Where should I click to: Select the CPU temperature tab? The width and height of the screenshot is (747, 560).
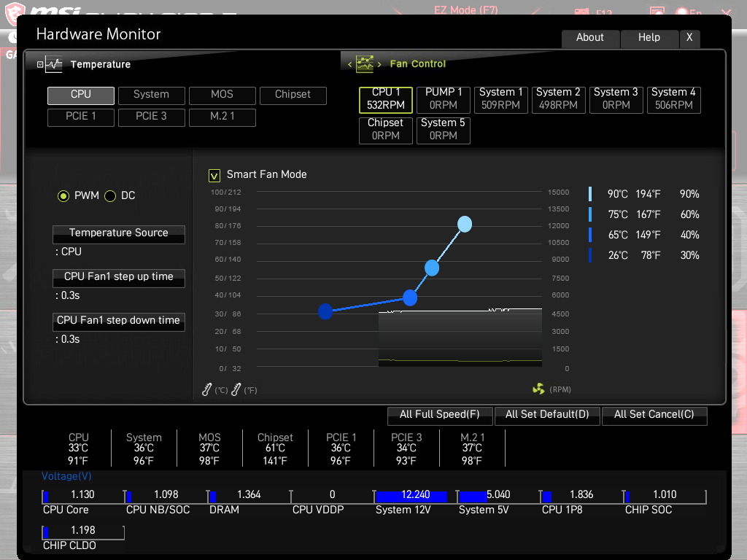pos(81,96)
